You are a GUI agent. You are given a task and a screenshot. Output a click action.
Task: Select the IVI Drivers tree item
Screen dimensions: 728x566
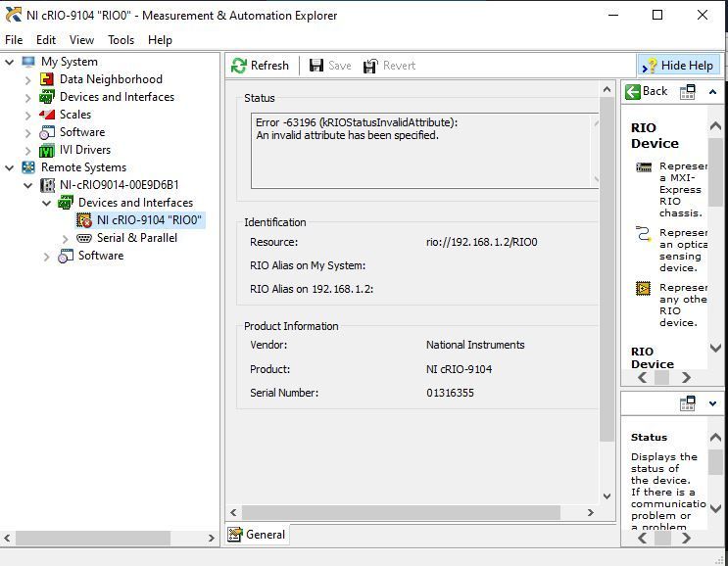[85, 150]
